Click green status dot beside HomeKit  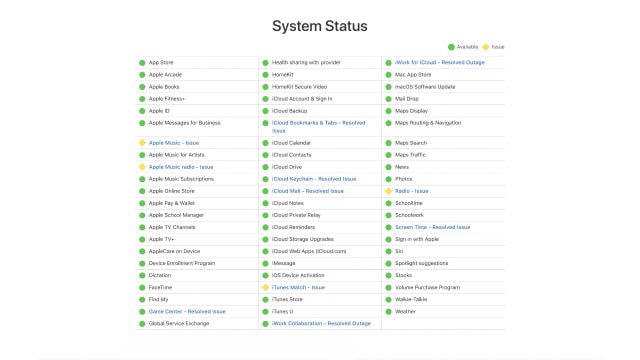coord(265,75)
